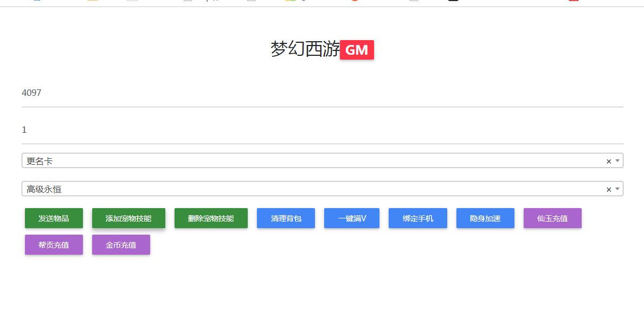
Task: Focus the input field containing 4097
Action: click(x=322, y=93)
